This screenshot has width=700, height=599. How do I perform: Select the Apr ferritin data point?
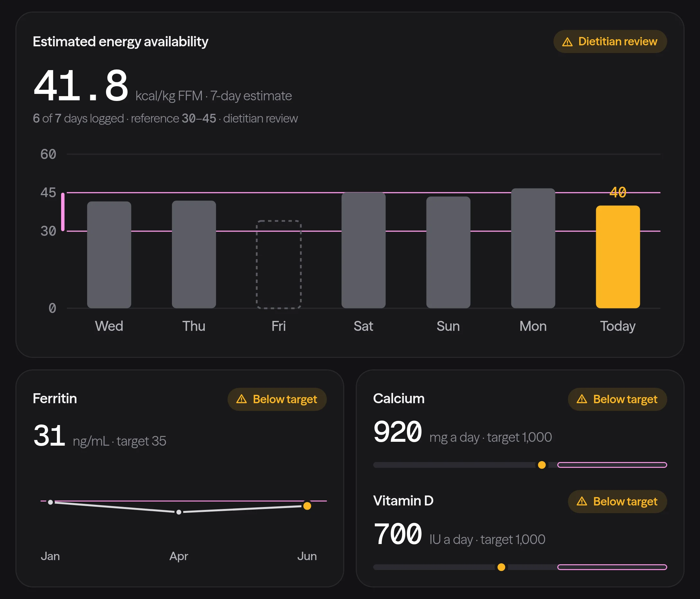179,512
